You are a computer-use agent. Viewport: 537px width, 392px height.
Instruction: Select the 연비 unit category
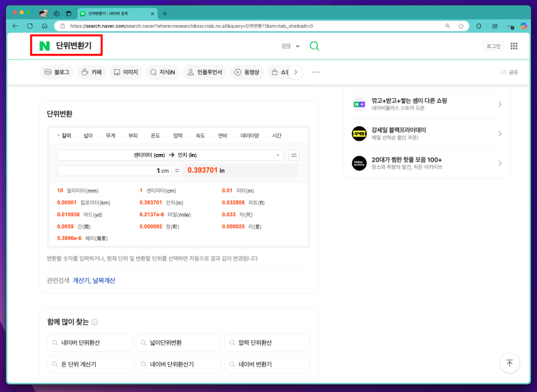pos(222,136)
